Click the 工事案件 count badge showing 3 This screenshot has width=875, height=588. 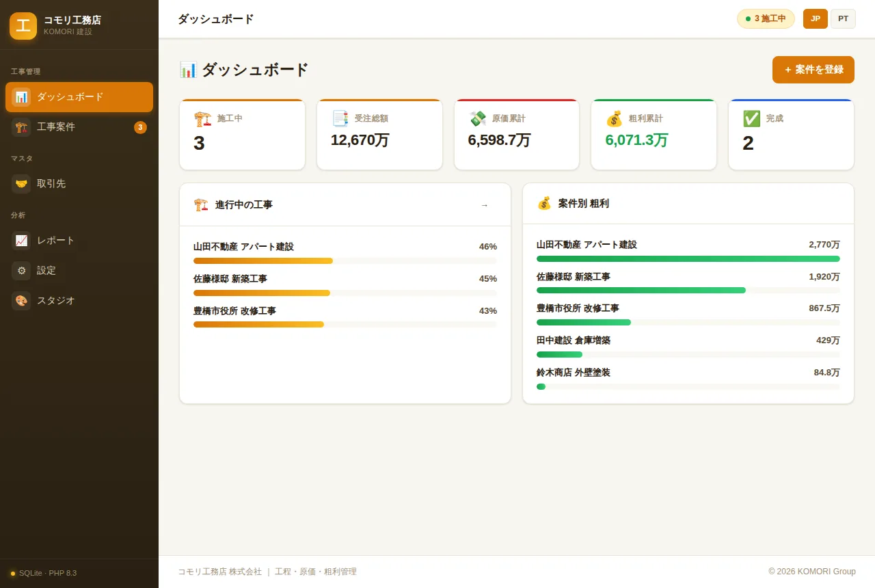tap(140, 127)
